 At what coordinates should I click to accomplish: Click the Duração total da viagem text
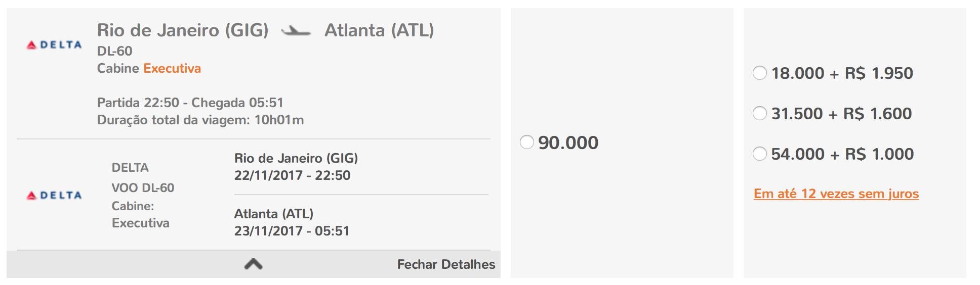[200, 120]
